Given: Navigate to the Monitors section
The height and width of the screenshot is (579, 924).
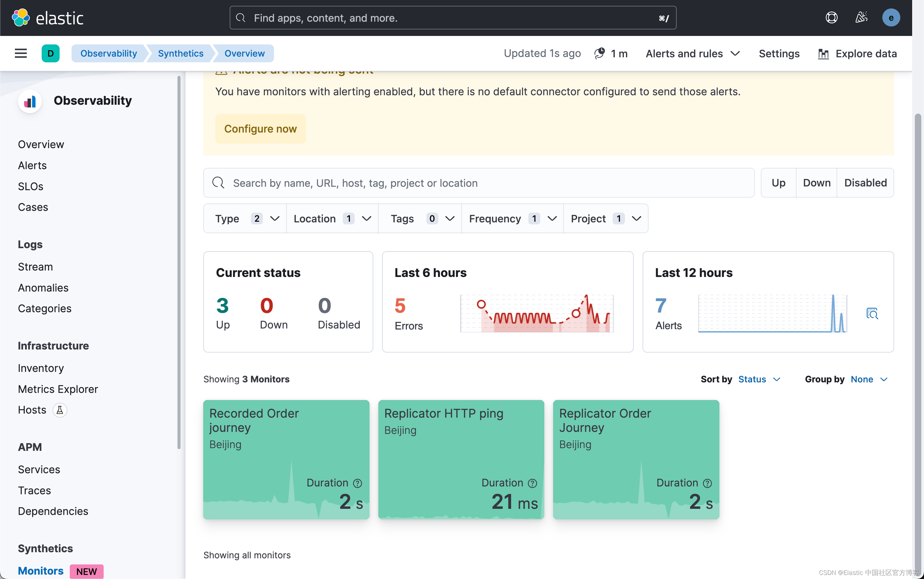Looking at the screenshot, I should [40, 571].
